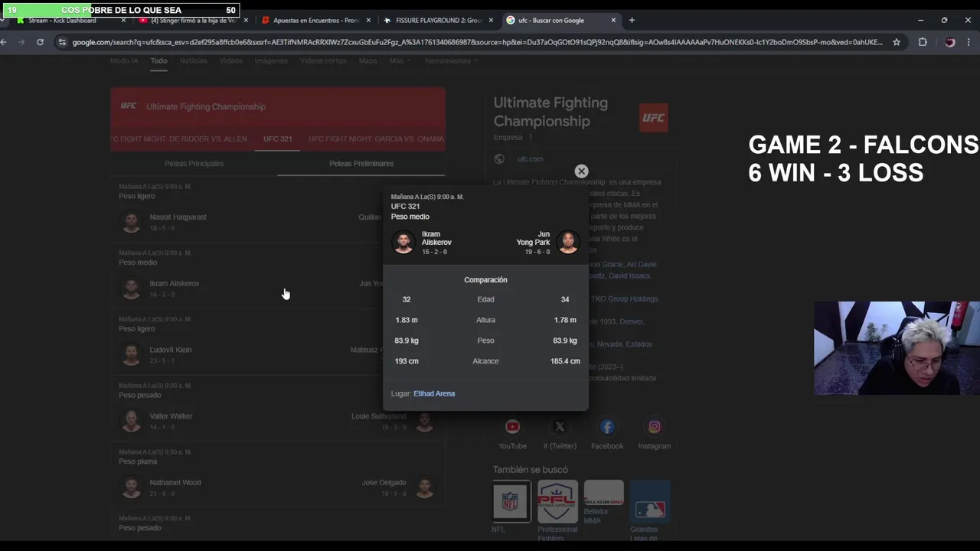
Task: Open the Grandes Ligas related thumbnail
Action: [650, 501]
